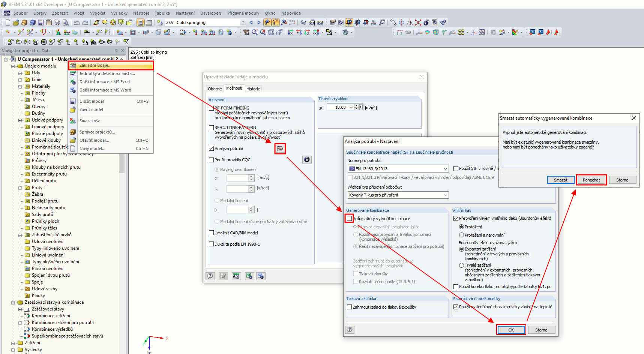Select Kombinace zatížení pro potrubí tree item
The width and height of the screenshot is (644, 354).
pos(63,322)
